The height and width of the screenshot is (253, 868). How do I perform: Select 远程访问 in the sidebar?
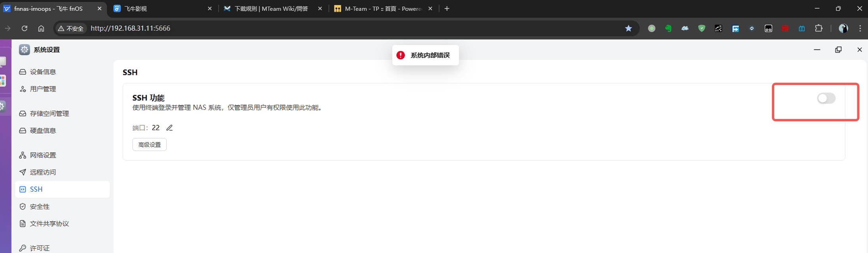(x=43, y=172)
